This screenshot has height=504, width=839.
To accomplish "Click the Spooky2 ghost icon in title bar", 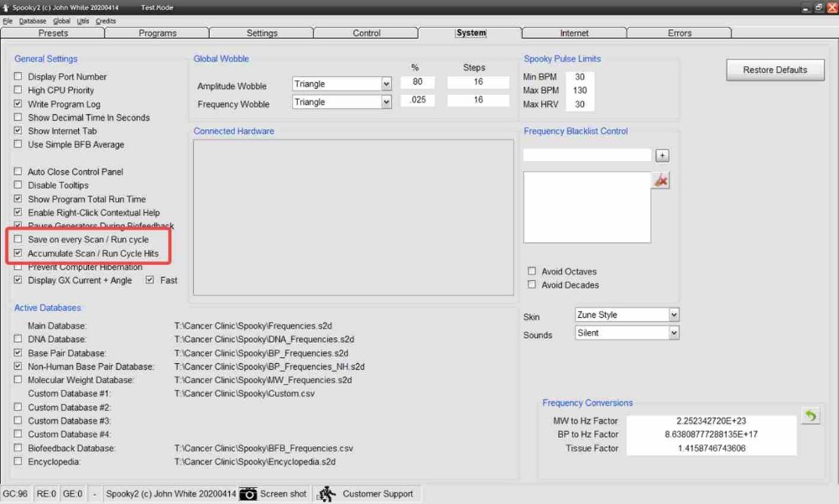I will (6, 7).
